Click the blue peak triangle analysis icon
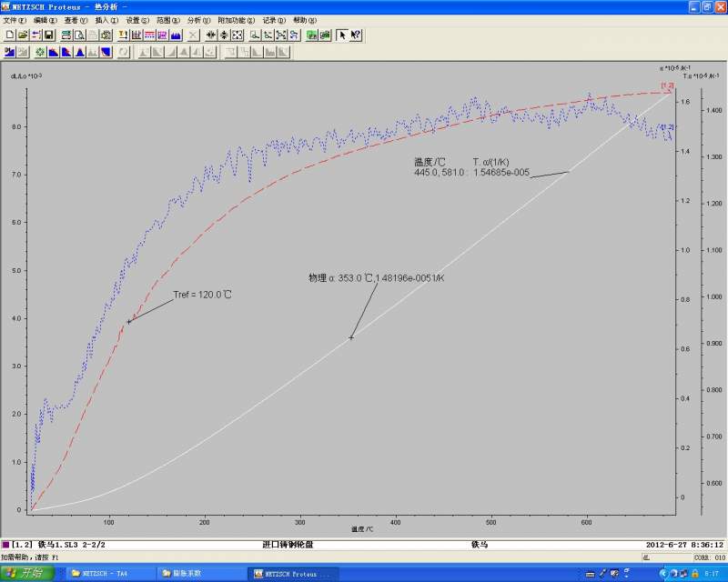The width and height of the screenshot is (728, 582). pyautogui.click(x=80, y=52)
